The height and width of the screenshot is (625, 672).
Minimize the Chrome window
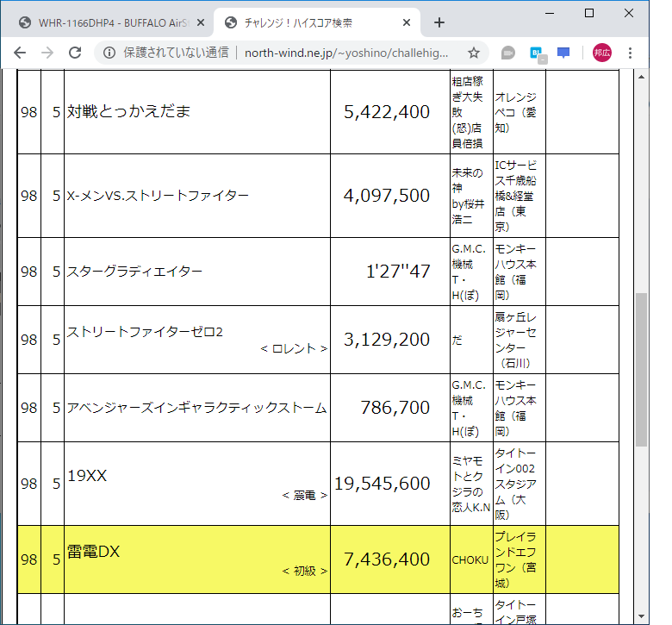[550, 13]
